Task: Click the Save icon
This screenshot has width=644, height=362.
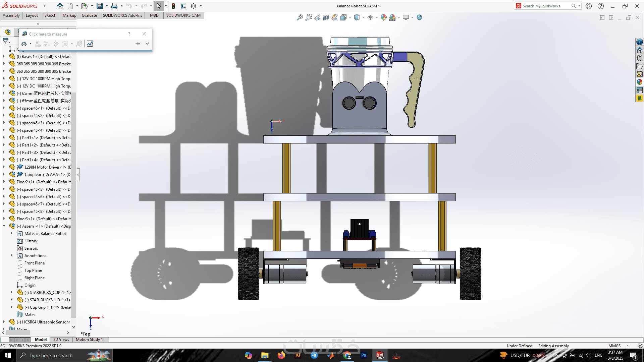Action: [x=100, y=6]
